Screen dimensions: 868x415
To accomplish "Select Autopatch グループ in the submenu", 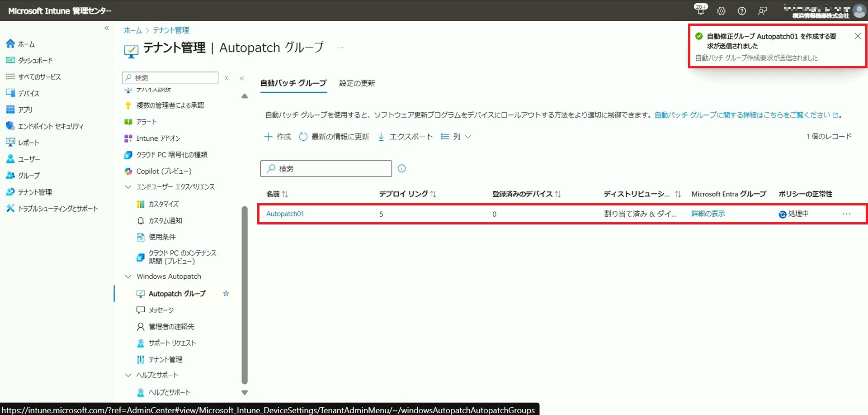I will click(177, 294).
